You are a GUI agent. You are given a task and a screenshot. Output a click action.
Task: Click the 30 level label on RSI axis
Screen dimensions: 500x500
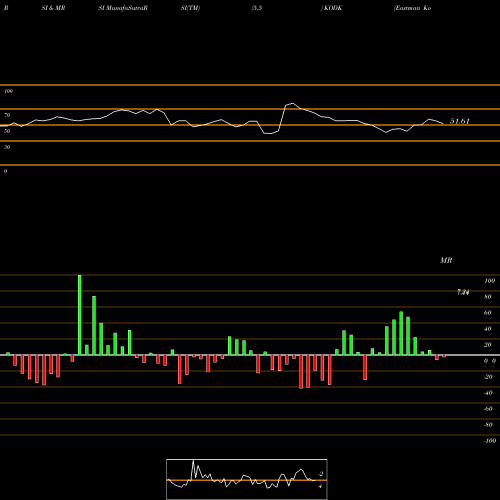click(7, 147)
